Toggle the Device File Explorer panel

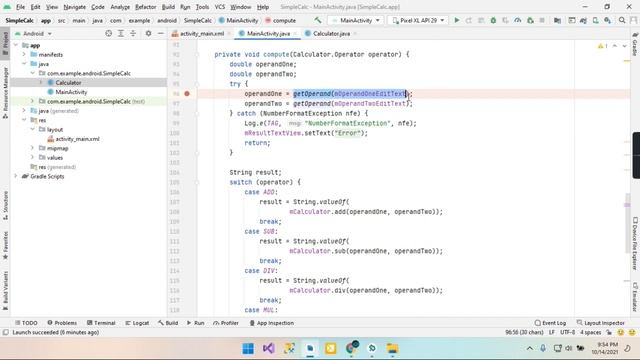click(x=635, y=243)
